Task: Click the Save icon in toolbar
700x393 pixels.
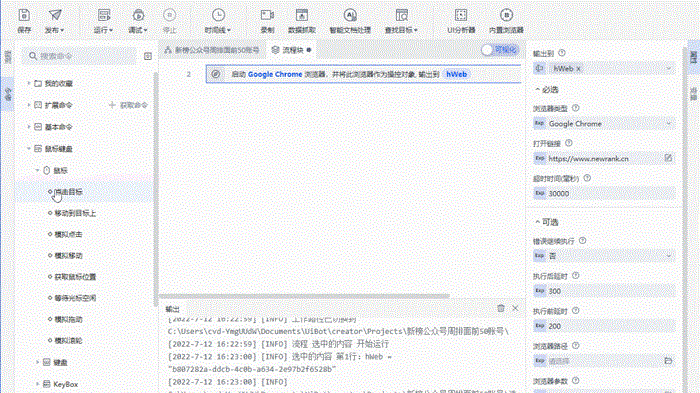Action: (x=24, y=15)
